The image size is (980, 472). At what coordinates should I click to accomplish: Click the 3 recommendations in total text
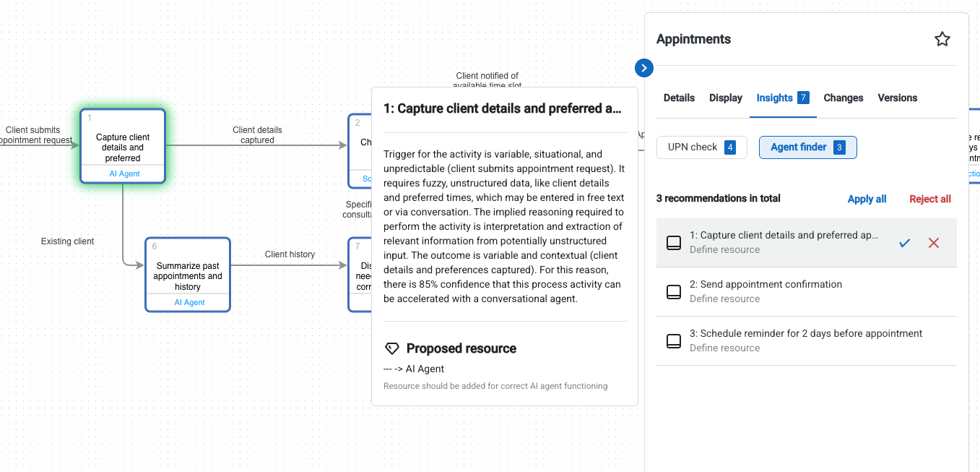pyautogui.click(x=719, y=198)
